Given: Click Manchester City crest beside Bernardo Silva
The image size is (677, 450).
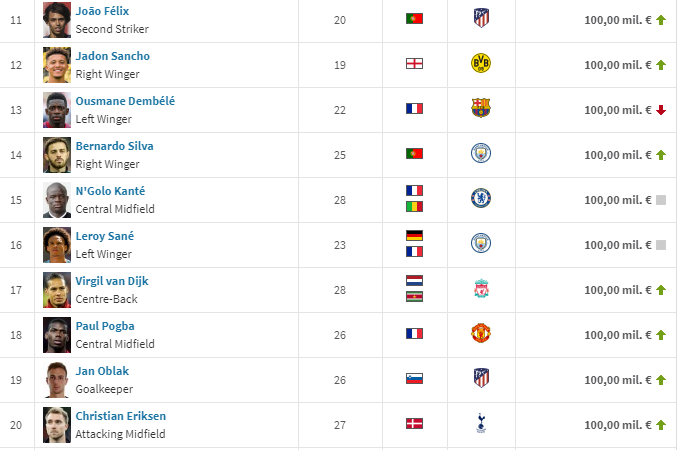Looking at the screenshot, I should pos(481,154).
